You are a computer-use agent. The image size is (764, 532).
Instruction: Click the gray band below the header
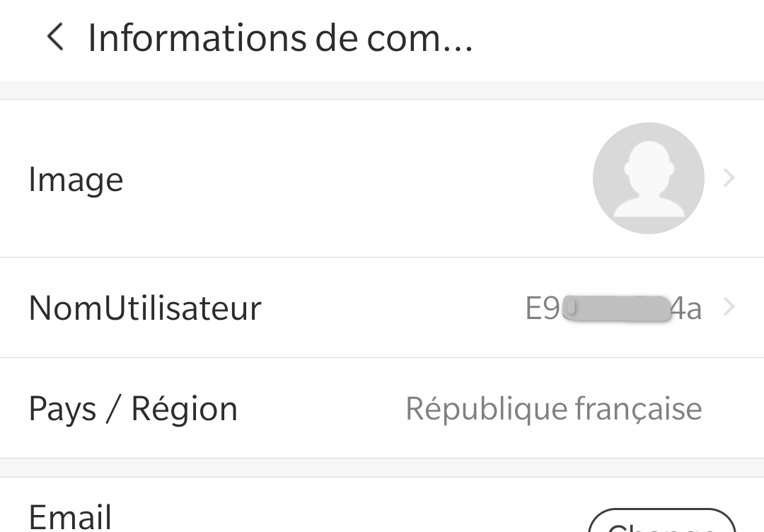pos(382,89)
